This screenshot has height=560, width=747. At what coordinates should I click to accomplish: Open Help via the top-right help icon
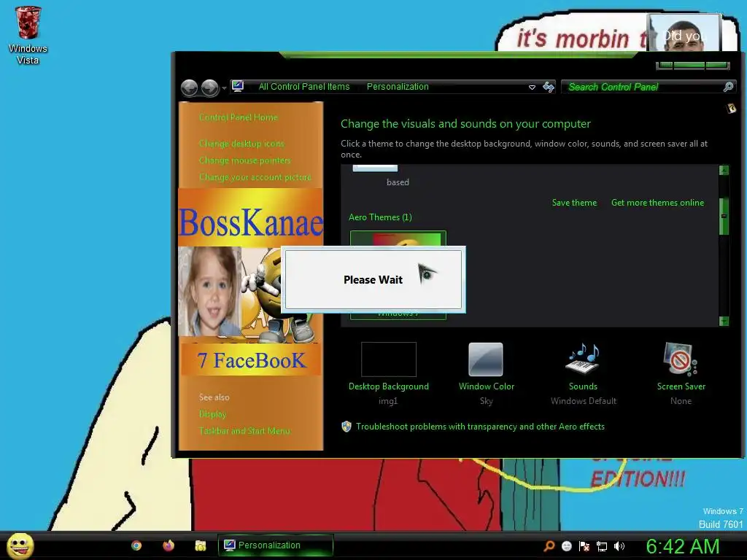[731, 109]
